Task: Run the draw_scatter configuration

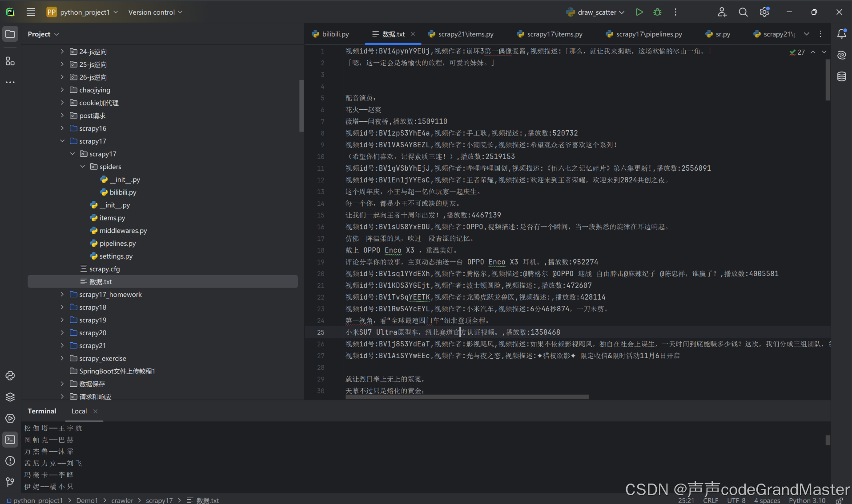Action: coord(639,12)
